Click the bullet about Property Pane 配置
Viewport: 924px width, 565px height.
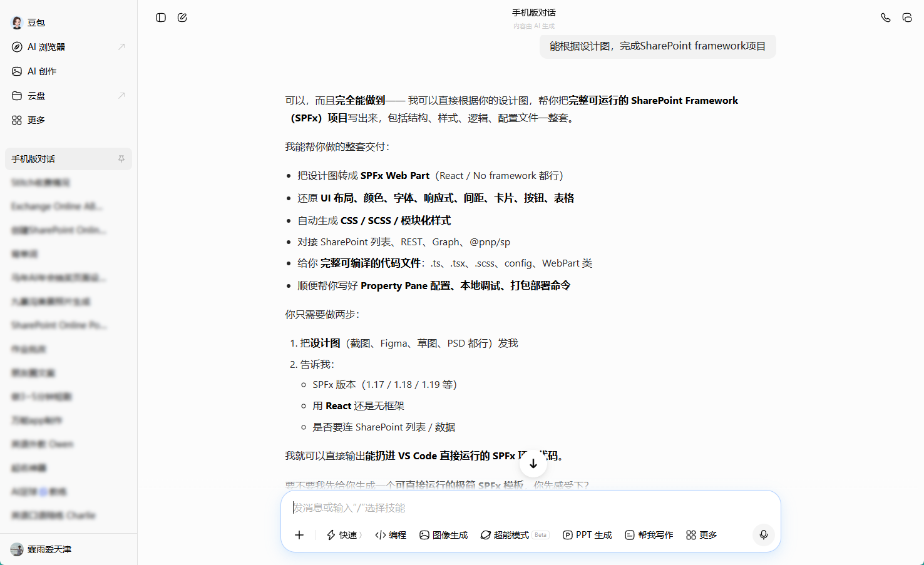434,286
